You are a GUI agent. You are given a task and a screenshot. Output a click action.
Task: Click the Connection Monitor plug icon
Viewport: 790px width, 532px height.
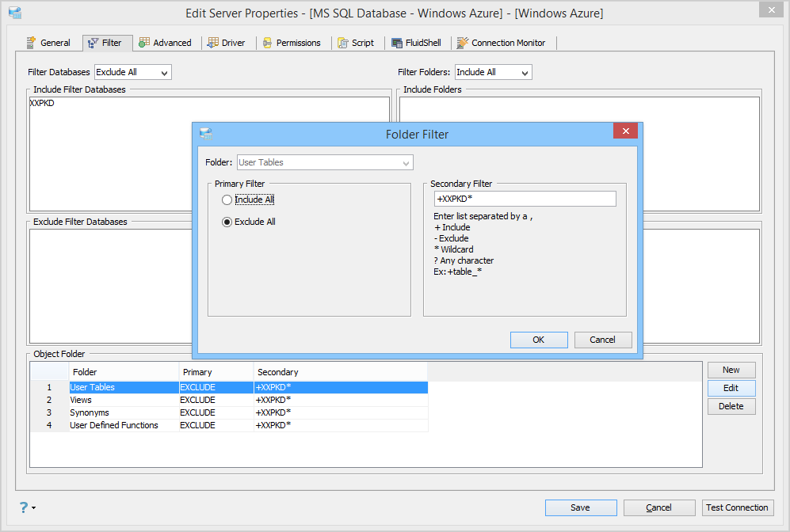coord(462,43)
